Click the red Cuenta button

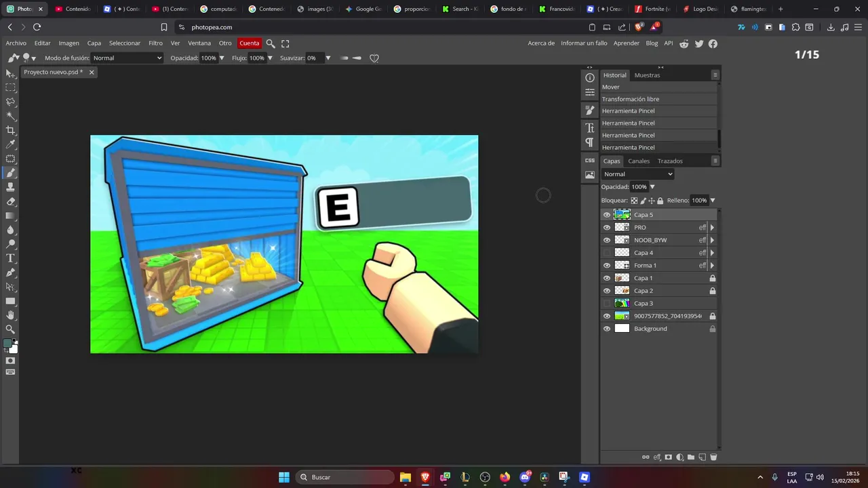point(250,43)
